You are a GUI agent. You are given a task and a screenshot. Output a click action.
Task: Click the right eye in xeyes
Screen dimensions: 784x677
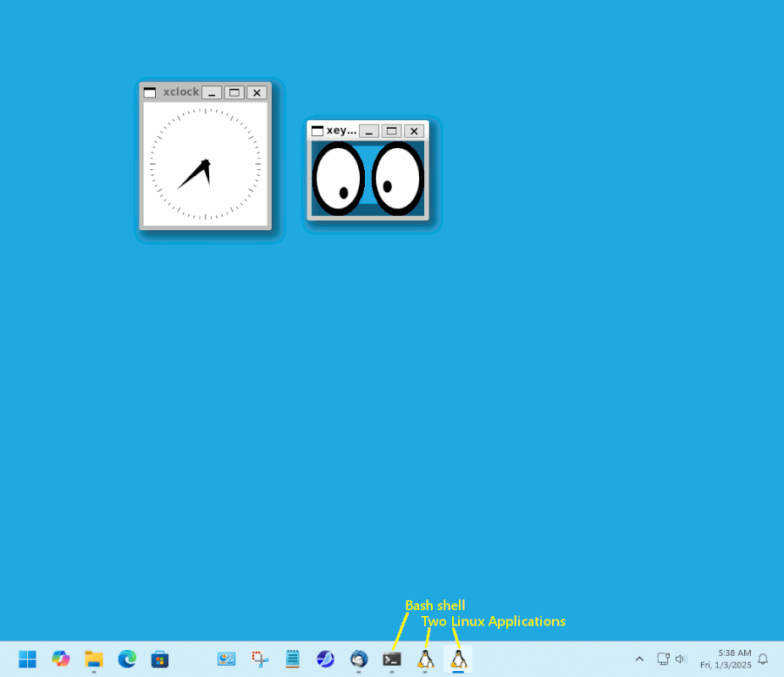(x=397, y=179)
